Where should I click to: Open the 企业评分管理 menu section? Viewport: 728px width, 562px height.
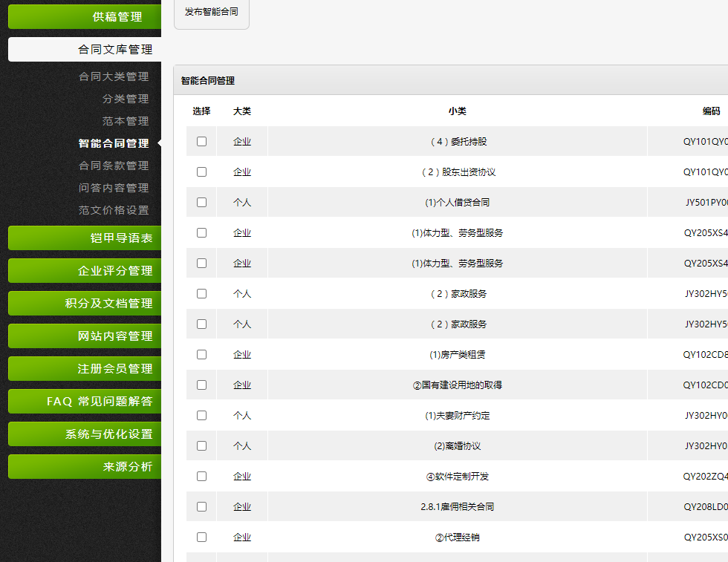point(85,270)
